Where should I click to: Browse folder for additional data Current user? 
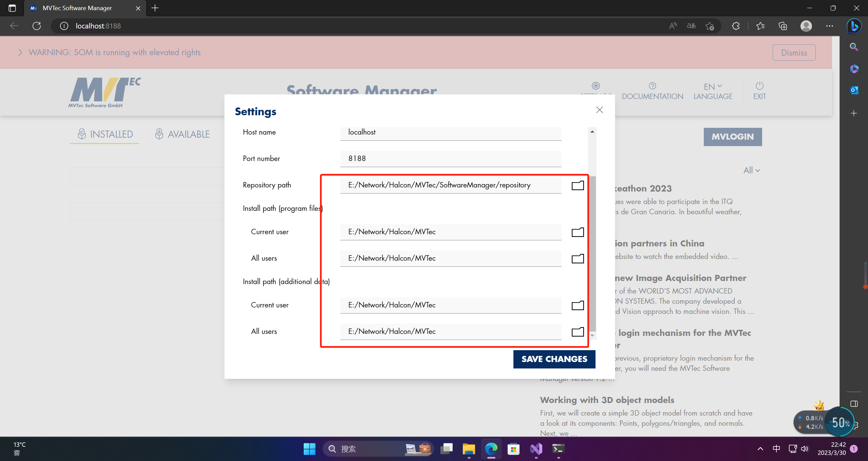(x=578, y=305)
